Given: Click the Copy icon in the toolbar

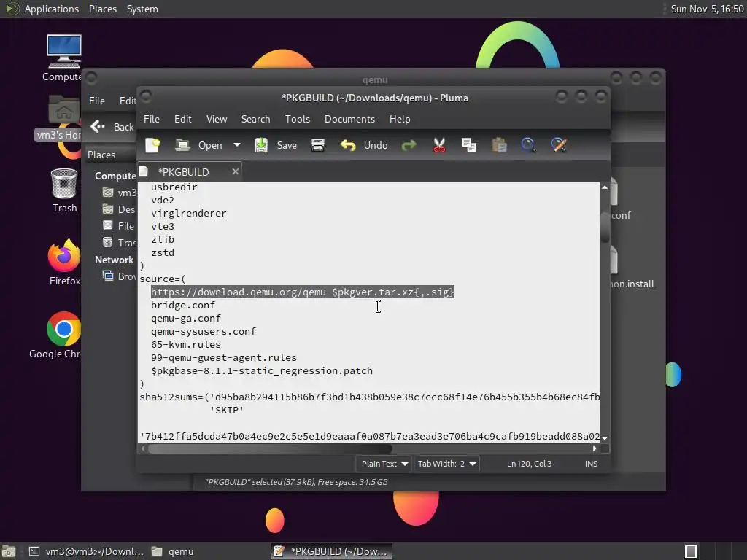Looking at the screenshot, I should 469,145.
